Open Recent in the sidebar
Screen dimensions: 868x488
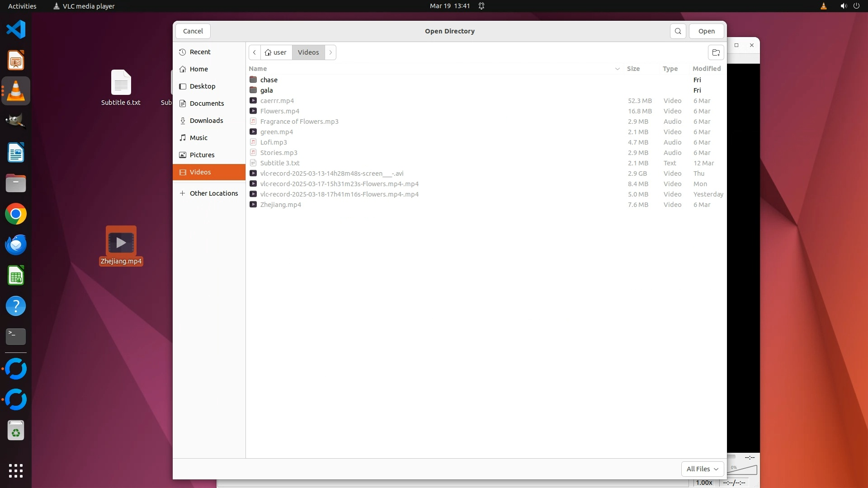pos(200,52)
